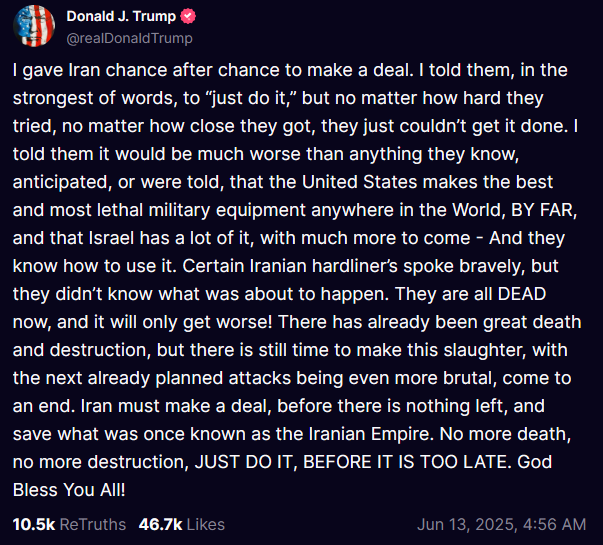Click the word "Israel" in the post
The width and height of the screenshot is (603, 545).
click(x=111, y=238)
